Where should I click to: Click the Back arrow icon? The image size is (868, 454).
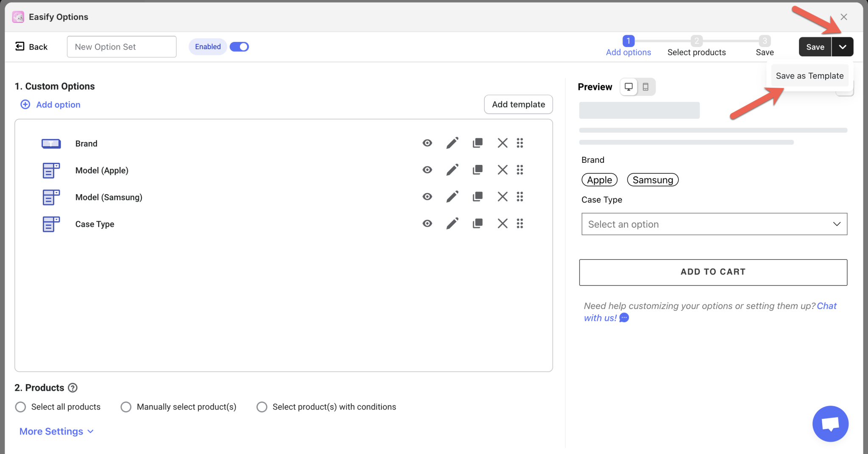tap(20, 46)
